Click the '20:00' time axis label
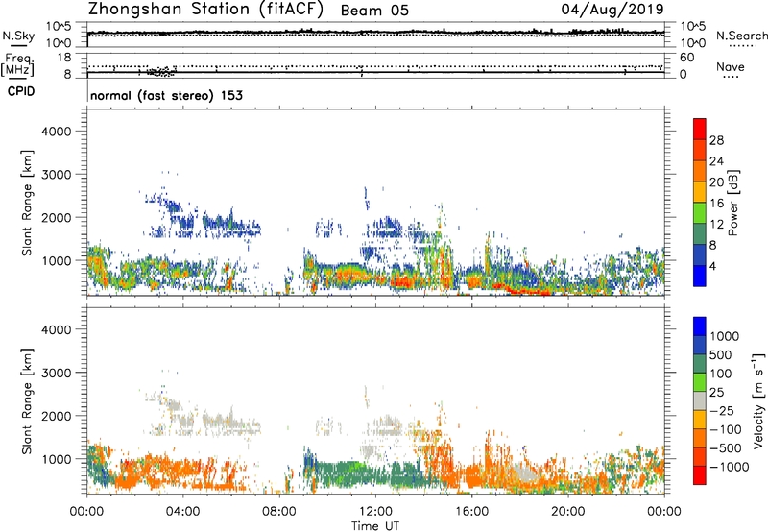This screenshot has height=532, width=768. 567,512
